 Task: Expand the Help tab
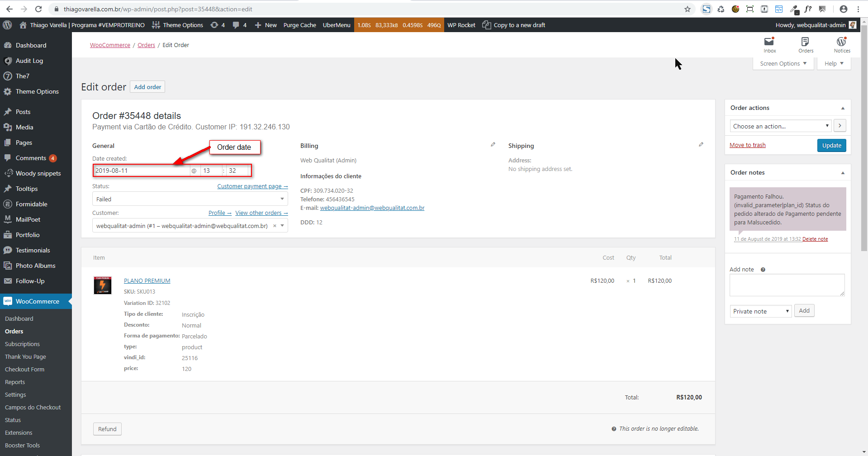click(x=834, y=64)
